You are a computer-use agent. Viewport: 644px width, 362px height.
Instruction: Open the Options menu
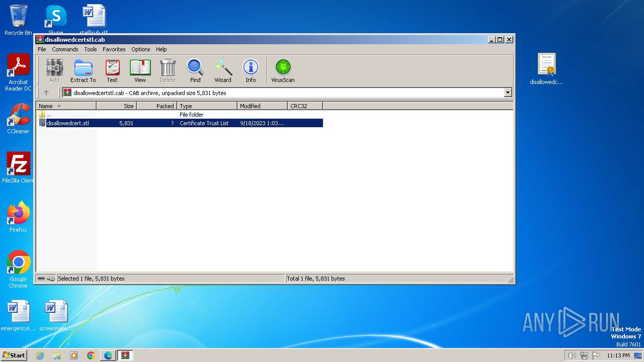(141, 49)
